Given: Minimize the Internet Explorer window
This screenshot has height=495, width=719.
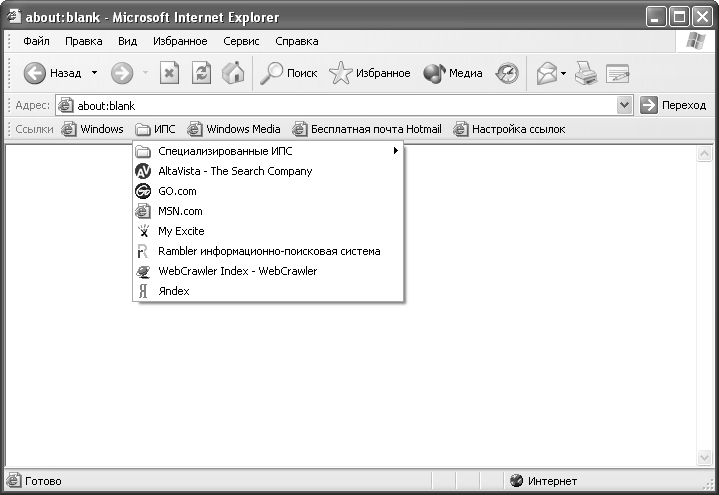Looking at the screenshot, I should pos(656,17).
